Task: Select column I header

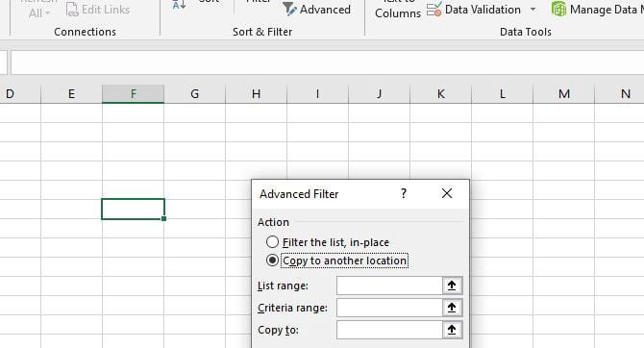Action: [x=317, y=94]
